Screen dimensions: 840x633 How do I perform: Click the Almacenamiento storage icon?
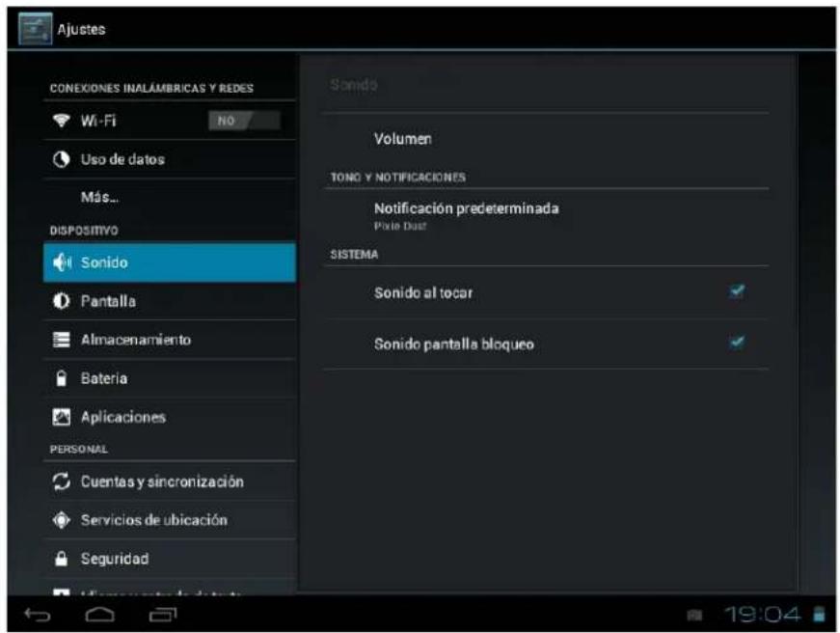coord(61,340)
